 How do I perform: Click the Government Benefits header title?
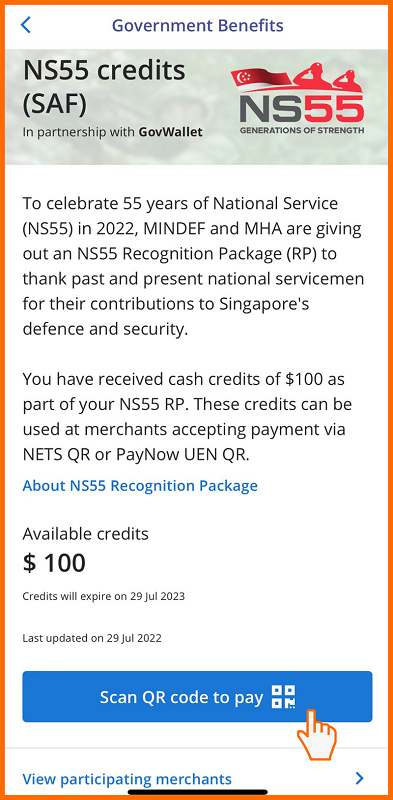pyautogui.click(x=198, y=24)
